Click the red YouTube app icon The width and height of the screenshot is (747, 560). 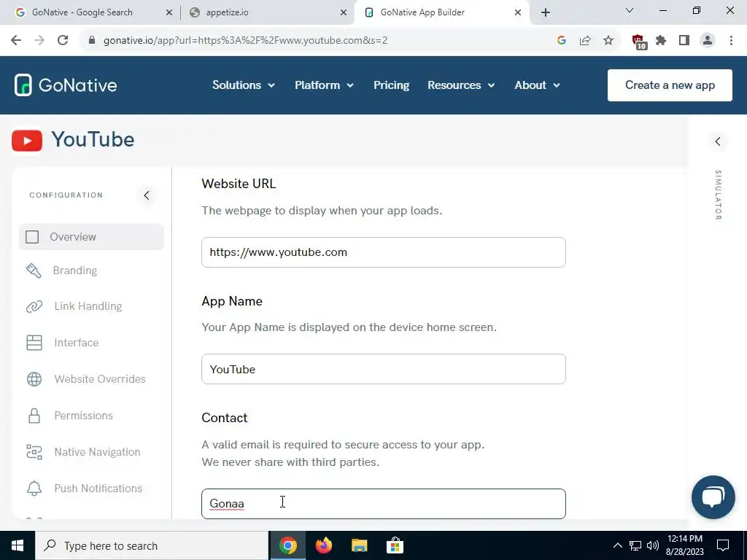click(x=27, y=141)
